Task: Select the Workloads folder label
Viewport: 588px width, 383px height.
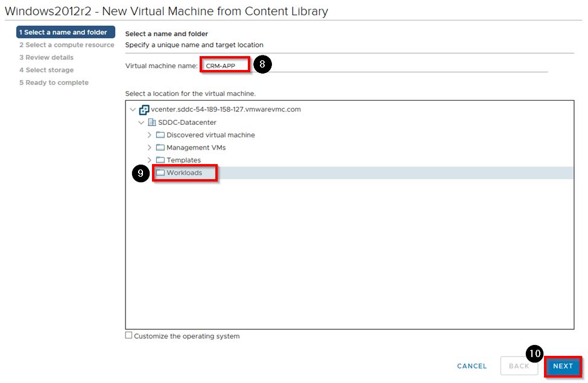Action: click(185, 173)
